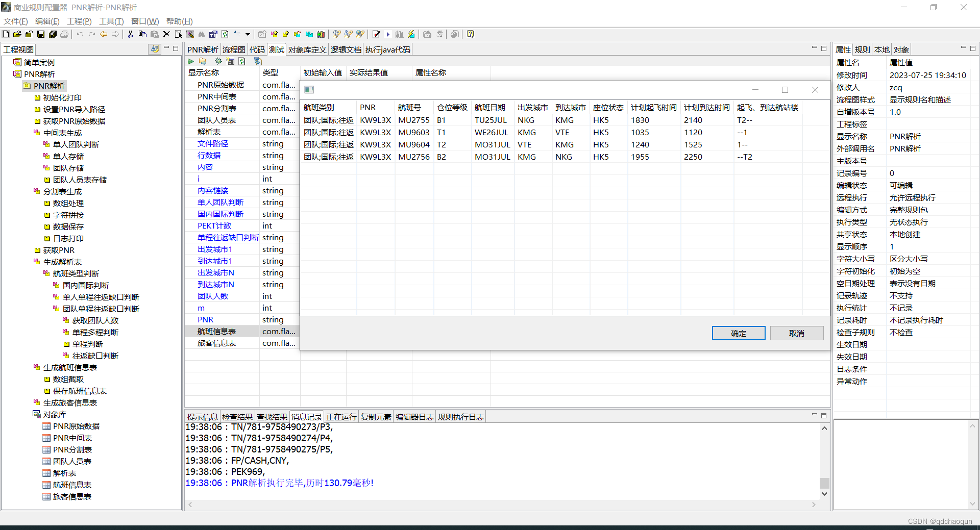
Task: Click the save floppy disk icon
Action: pos(41,34)
